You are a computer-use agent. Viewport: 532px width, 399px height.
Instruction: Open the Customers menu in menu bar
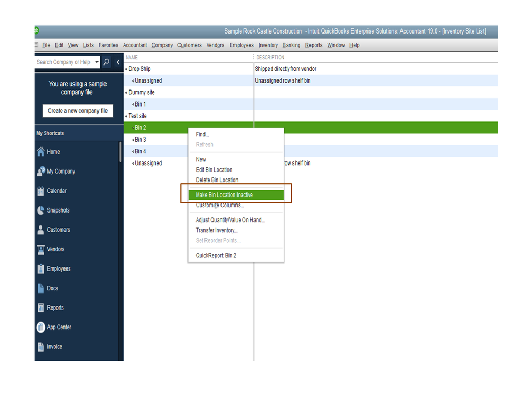coord(190,45)
